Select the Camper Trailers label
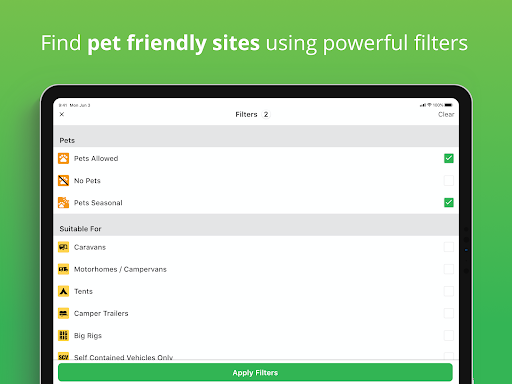 pos(101,313)
